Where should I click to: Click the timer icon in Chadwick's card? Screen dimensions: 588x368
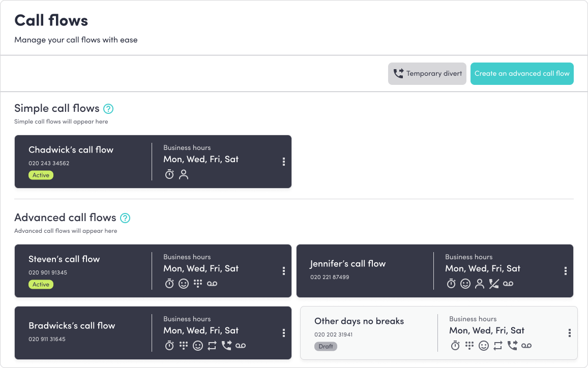coord(169,175)
